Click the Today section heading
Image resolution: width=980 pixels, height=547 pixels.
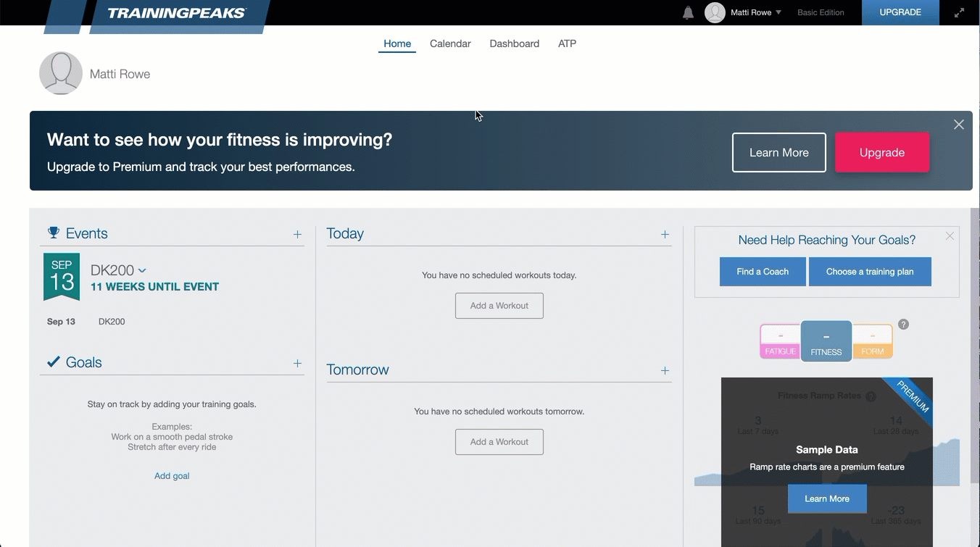click(345, 233)
